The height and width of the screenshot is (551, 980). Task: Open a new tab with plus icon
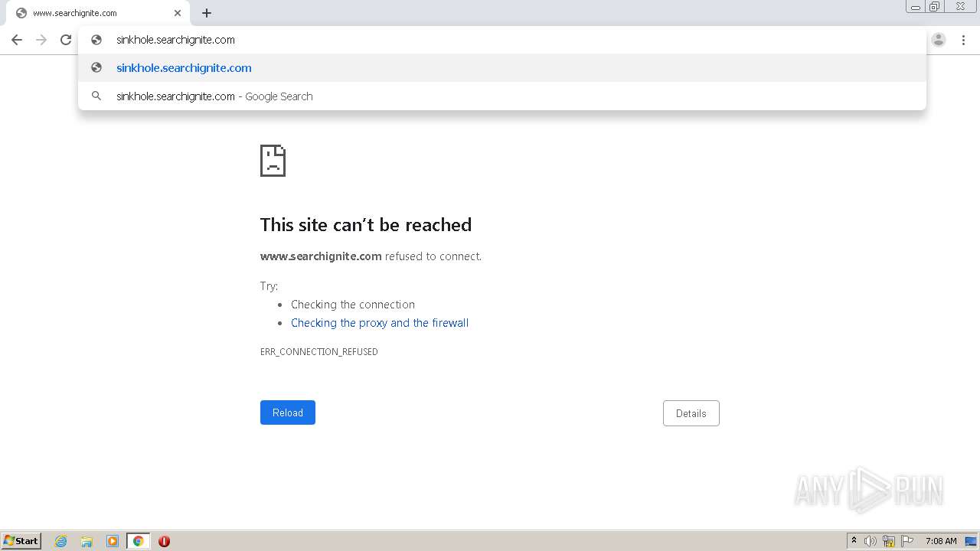pyautogui.click(x=207, y=13)
